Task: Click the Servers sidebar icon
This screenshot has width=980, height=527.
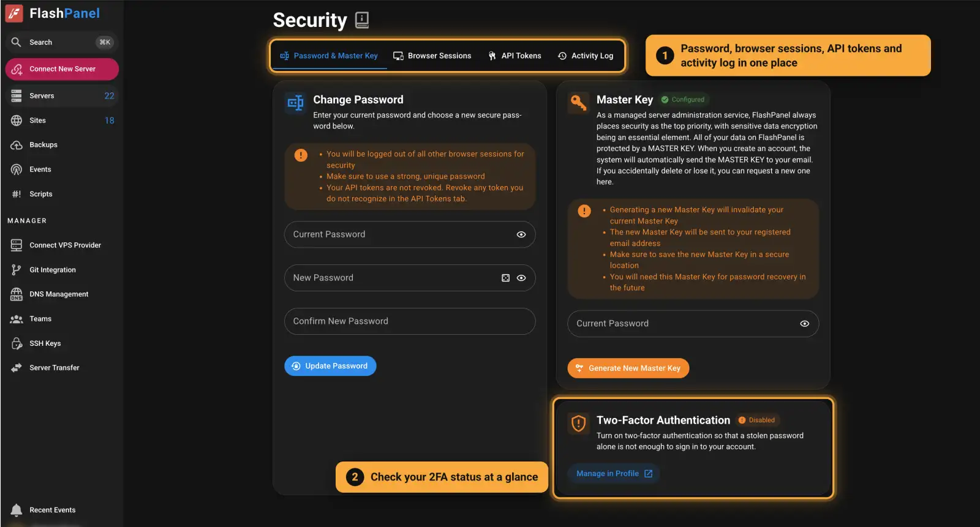Action: [17, 95]
